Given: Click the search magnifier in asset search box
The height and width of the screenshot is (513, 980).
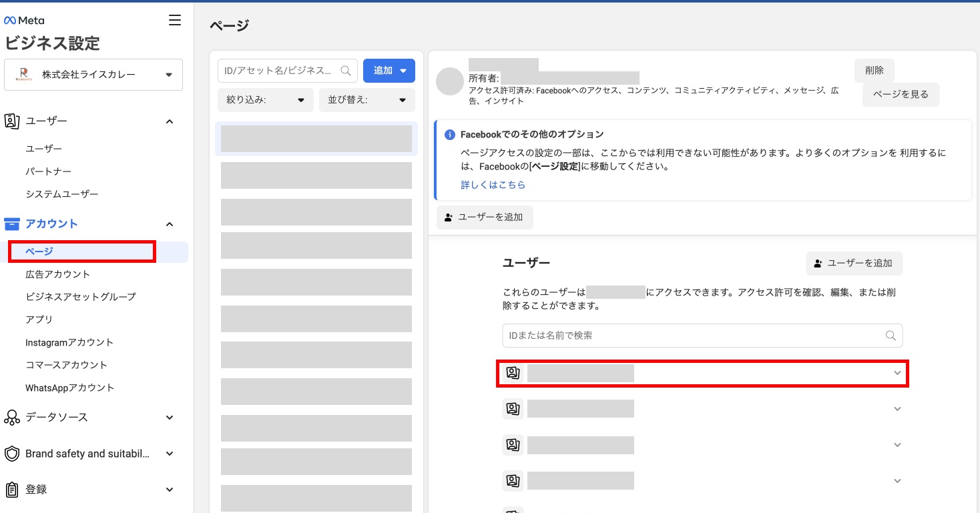Looking at the screenshot, I should coord(346,70).
